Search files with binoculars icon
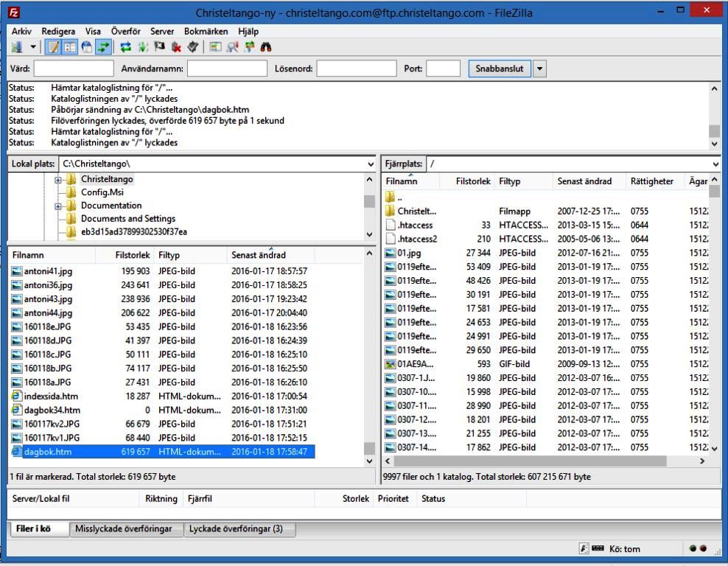Image resolution: width=728 pixels, height=566 pixels. click(265, 47)
